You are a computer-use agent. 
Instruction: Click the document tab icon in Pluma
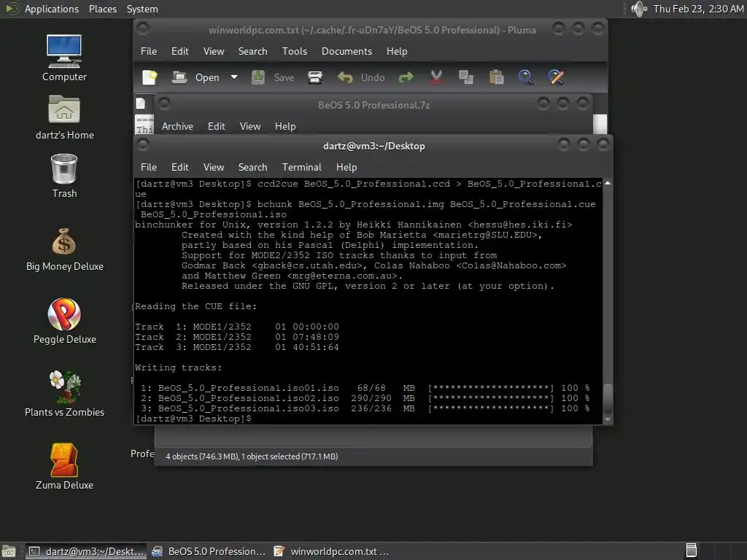pyautogui.click(x=141, y=104)
